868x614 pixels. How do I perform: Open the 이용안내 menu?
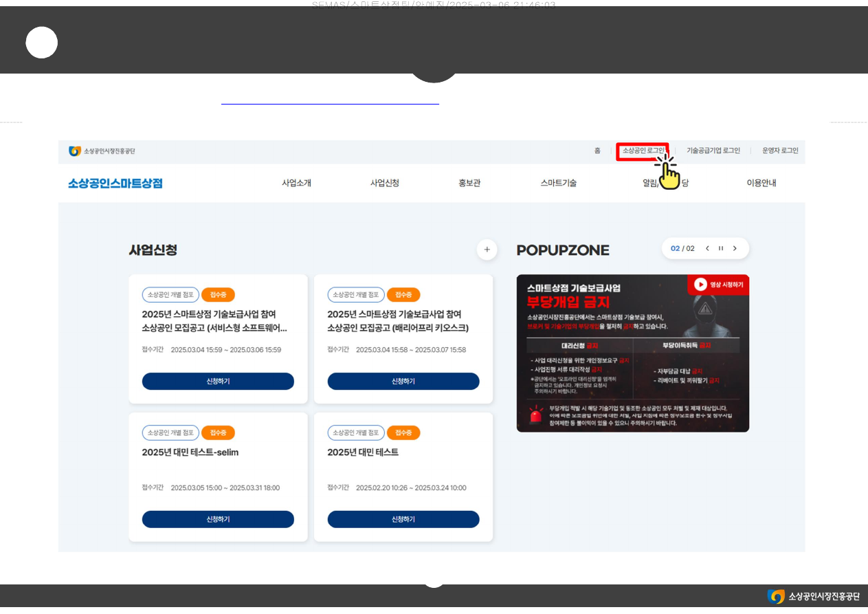761,183
